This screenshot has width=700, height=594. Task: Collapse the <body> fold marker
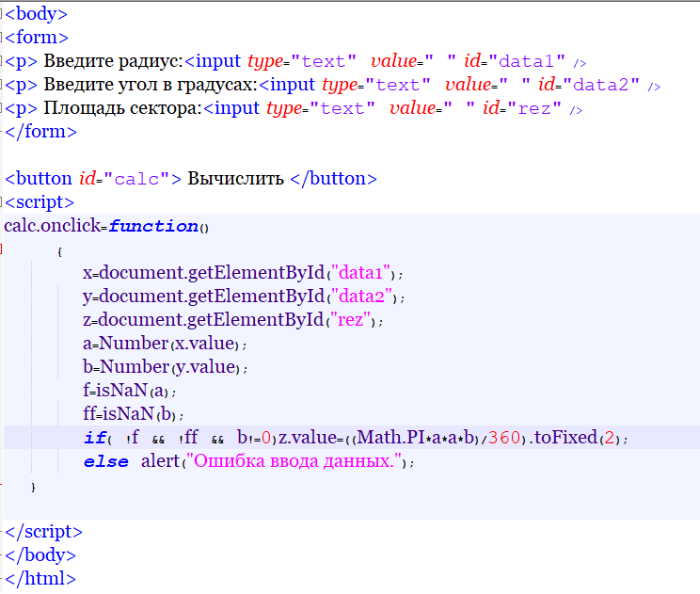coord(3,15)
